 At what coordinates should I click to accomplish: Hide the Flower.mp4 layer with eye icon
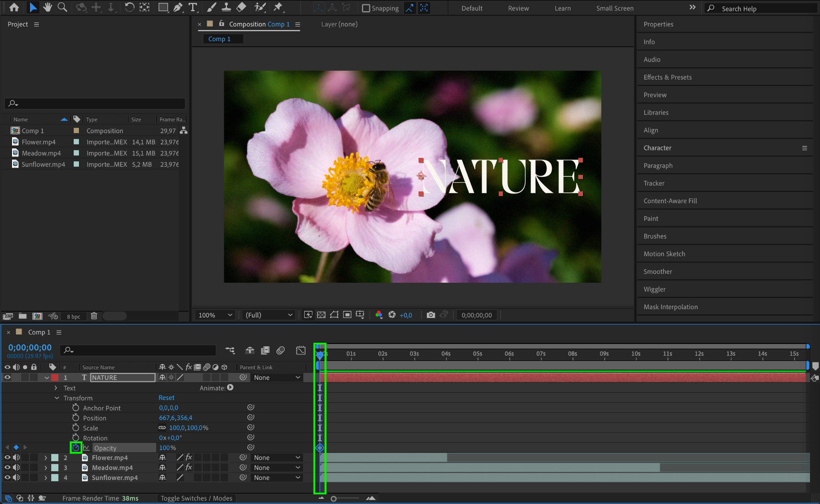[7, 458]
